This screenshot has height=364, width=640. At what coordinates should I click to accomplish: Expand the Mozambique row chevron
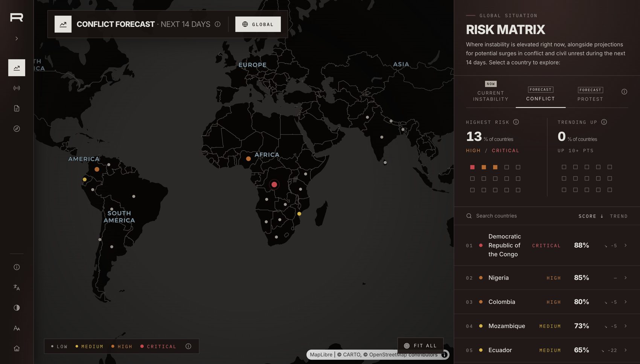tap(626, 326)
